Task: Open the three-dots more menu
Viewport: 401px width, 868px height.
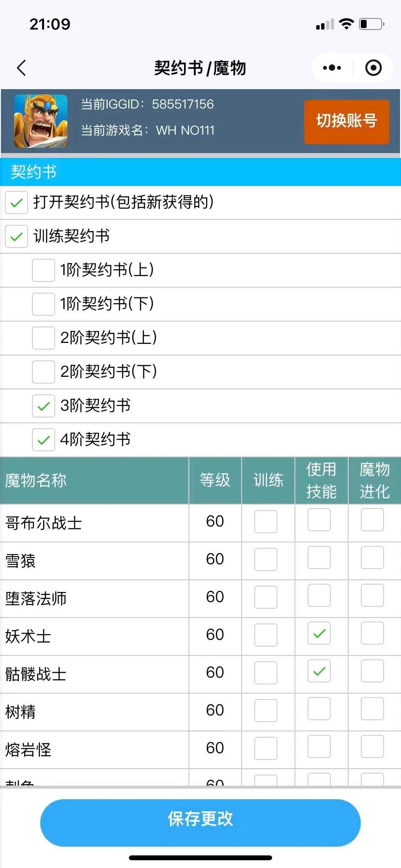Action: (332, 68)
